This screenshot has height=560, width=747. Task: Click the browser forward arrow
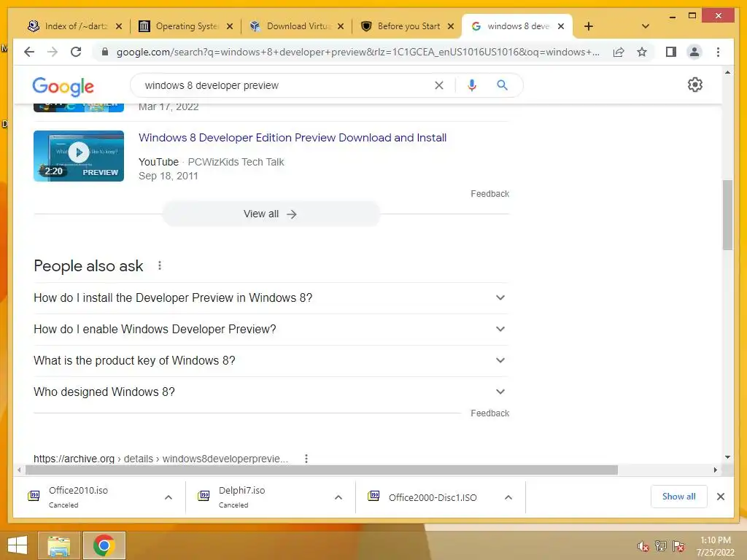click(x=53, y=52)
